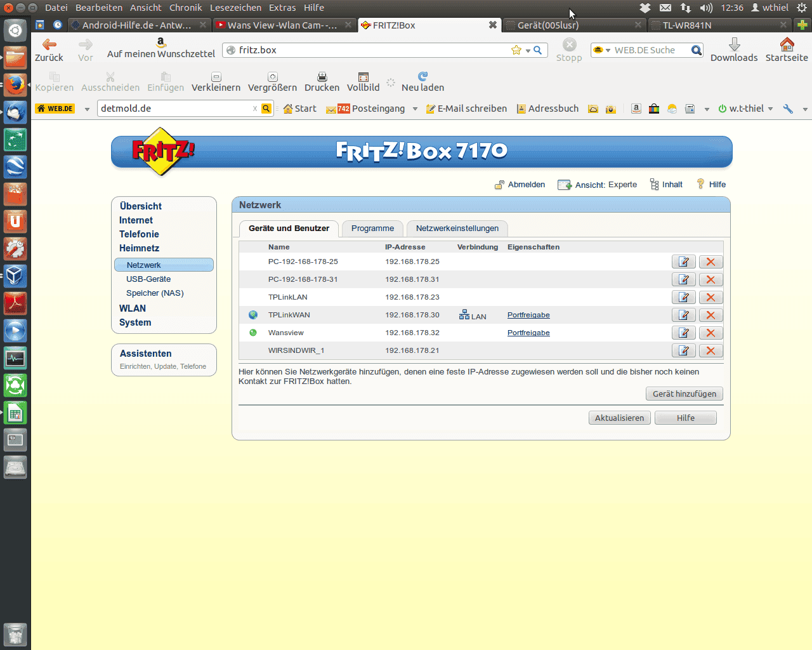Switch to the Programme tab
The height and width of the screenshot is (650, 812).
[x=372, y=229]
